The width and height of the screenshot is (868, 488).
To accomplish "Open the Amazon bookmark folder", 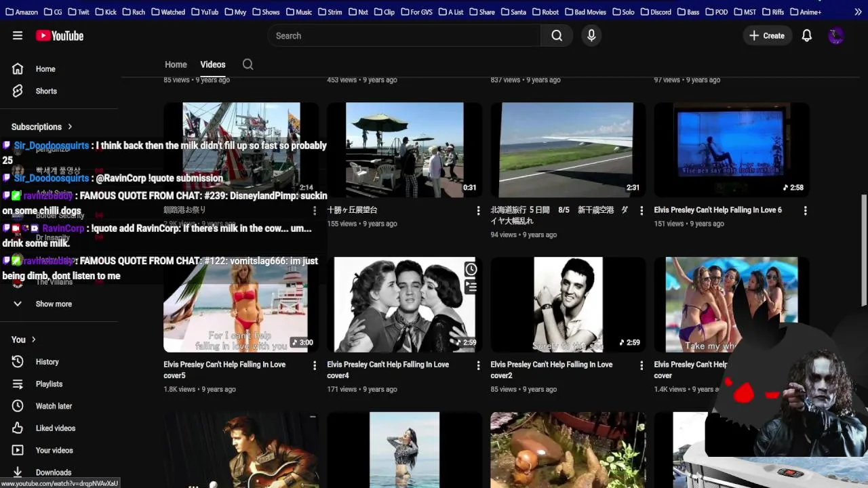I will (21, 12).
